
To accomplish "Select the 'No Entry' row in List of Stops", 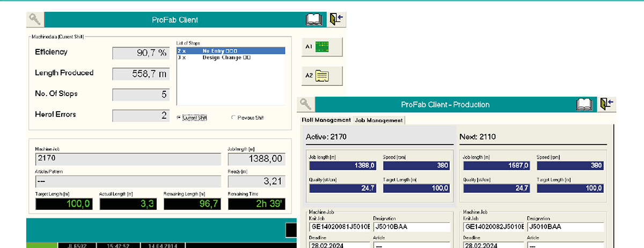I will 231,50.
